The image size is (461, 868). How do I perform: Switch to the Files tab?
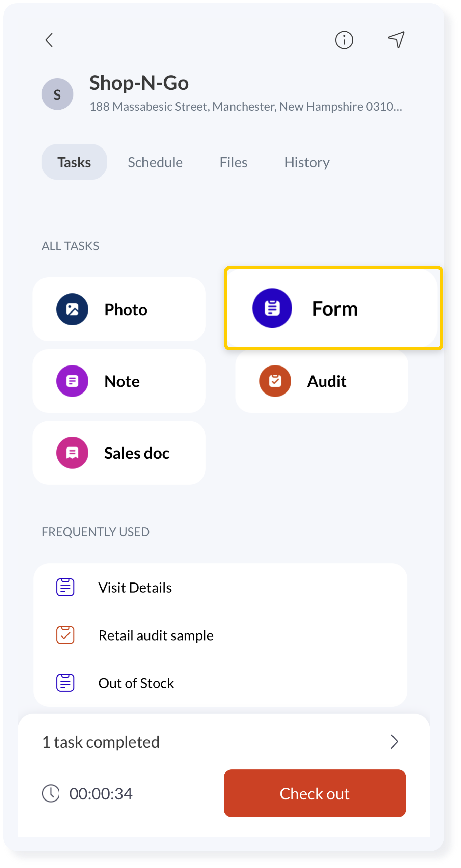coord(234,163)
